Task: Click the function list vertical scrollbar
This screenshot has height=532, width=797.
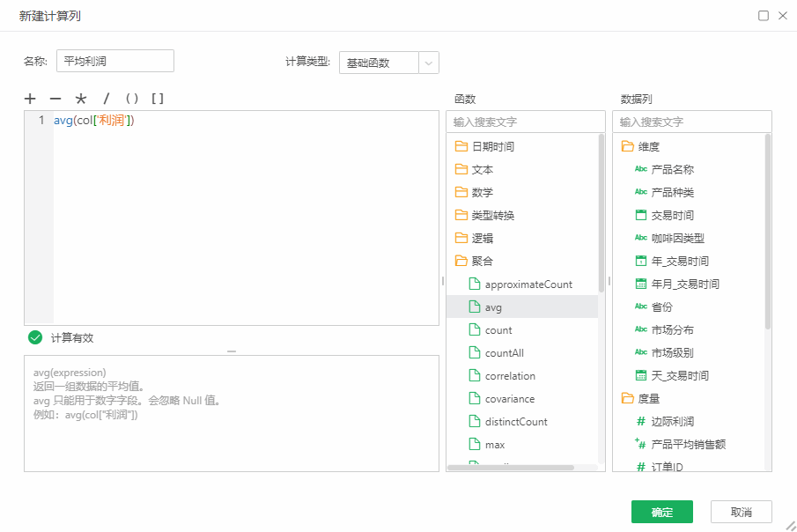Action: click(x=601, y=211)
